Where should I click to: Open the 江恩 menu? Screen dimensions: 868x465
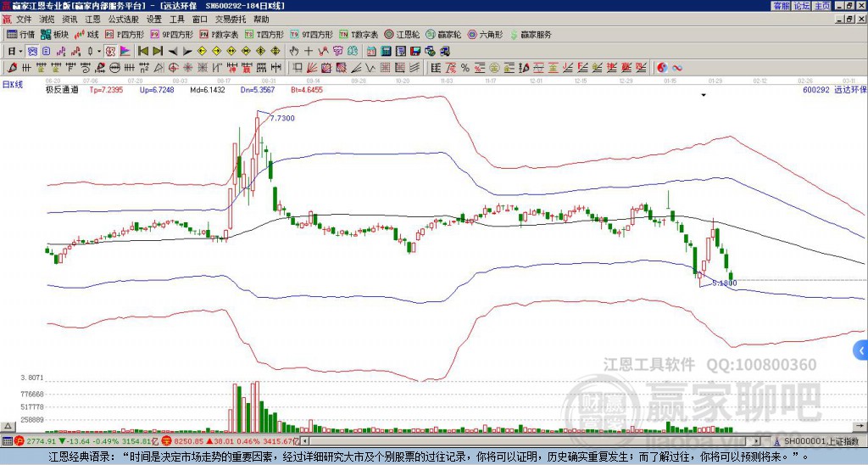(x=92, y=20)
